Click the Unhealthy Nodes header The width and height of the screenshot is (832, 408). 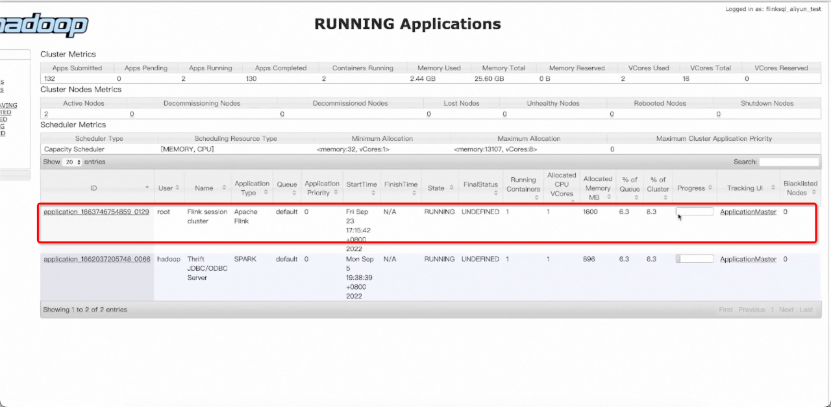[553, 103]
